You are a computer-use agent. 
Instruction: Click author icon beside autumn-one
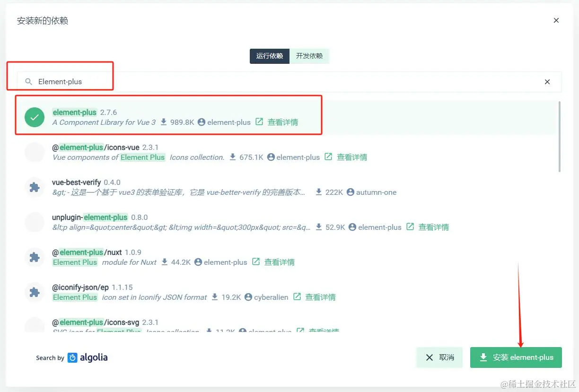click(351, 192)
